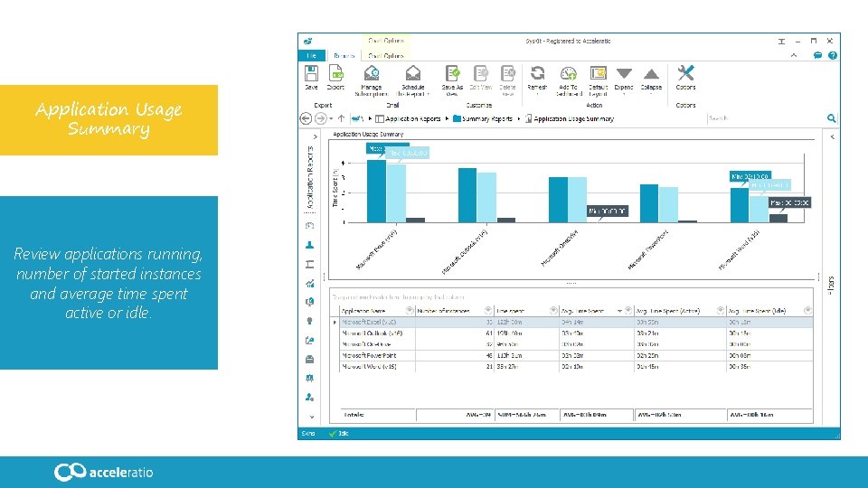Click the Microsoft Word dark-grey chart bar
The width and height of the screenshot is (868, 488).
(778, 218)
